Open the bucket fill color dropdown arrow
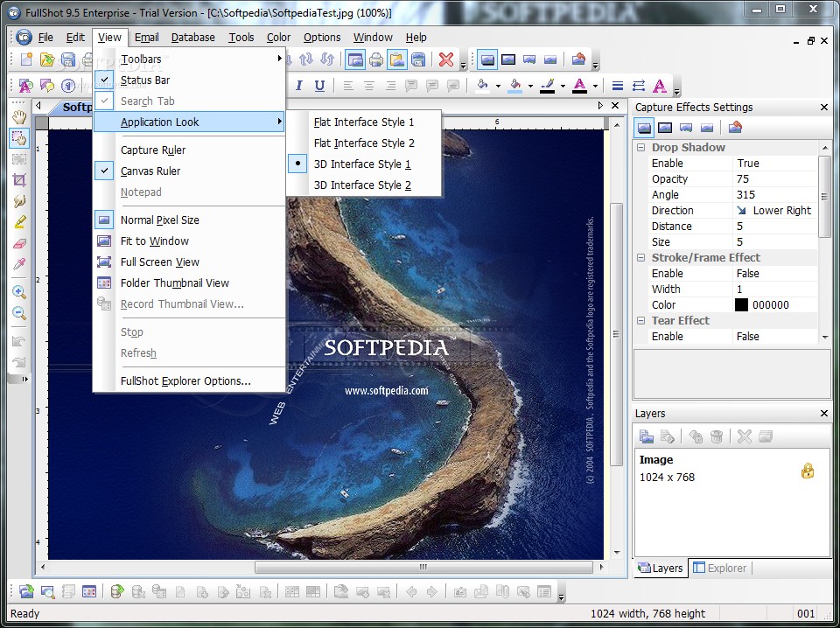Screen dimensions: 840x628 click(x=498, y=86)
